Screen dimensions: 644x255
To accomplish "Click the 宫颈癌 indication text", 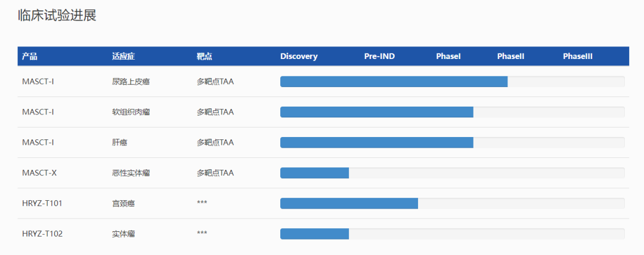I will point(123,203).
